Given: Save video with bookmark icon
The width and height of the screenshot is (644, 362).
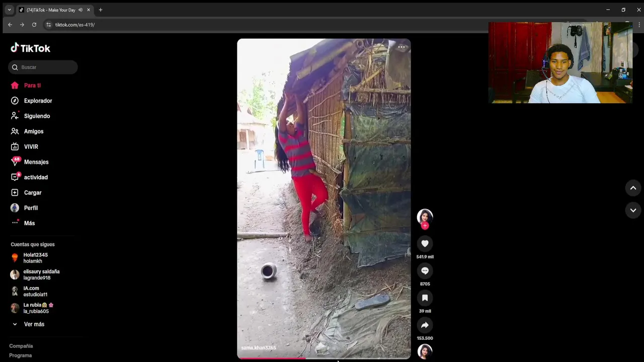Looking at the screenshot, I should [425, 298].
